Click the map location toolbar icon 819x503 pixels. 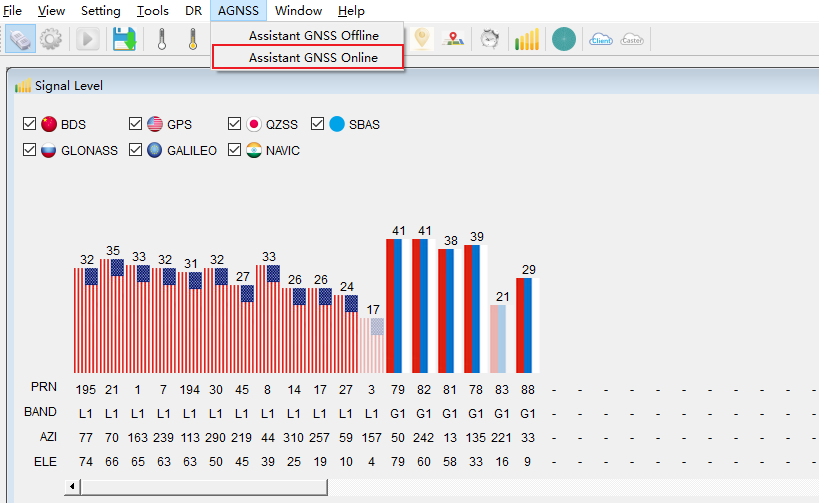tap(455, 39)
